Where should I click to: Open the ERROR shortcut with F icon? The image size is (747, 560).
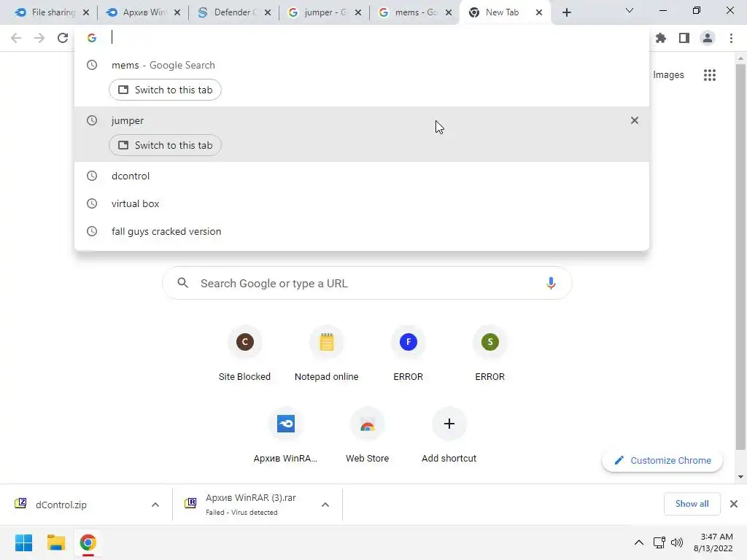click(409, 355)
